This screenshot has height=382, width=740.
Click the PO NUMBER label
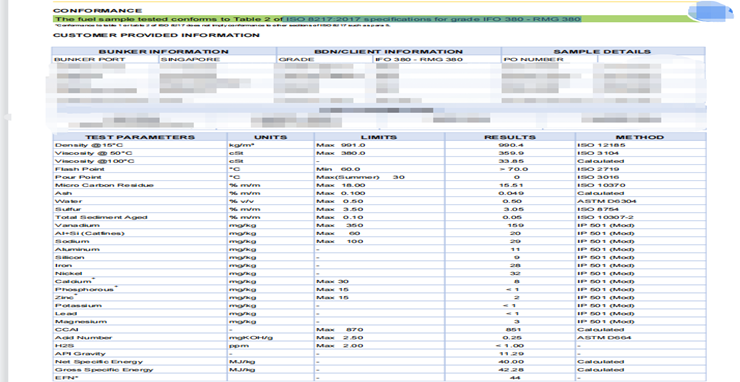coord(533,59)
